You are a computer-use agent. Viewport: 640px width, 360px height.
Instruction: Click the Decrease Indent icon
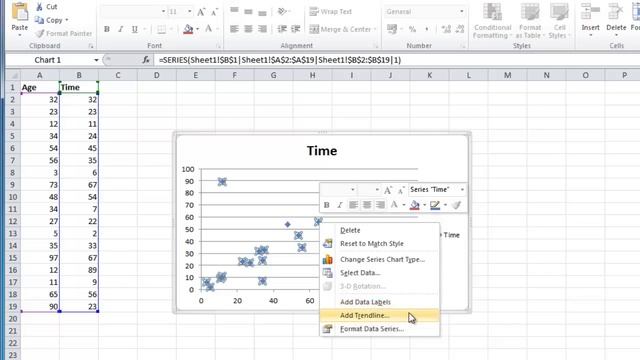[282, 29]
